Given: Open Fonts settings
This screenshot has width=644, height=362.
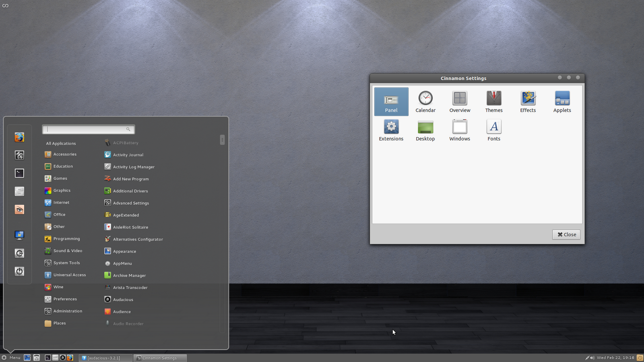Looking at the screenshot, I should (x=493, y=130).
